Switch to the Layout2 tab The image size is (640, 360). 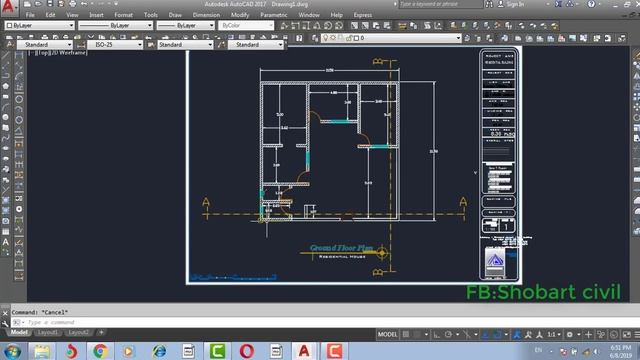[x=78, y=333]
